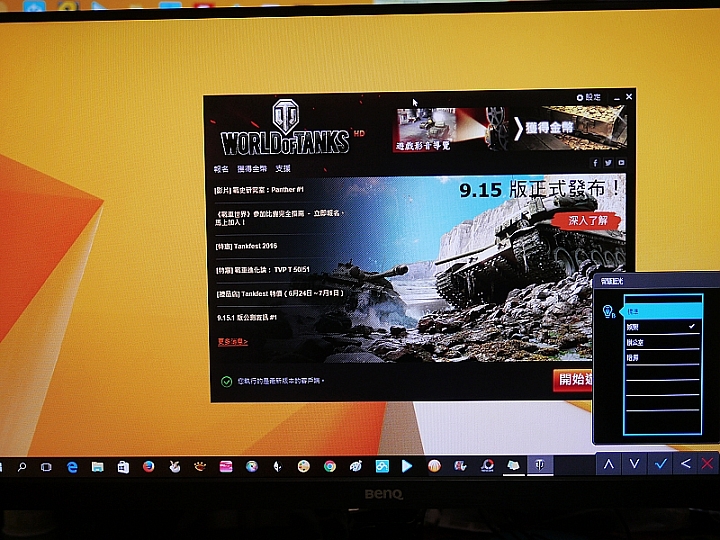Screen dimensions: 720x540
Task: Select the 報名 menu item
Action: point(221,169)
